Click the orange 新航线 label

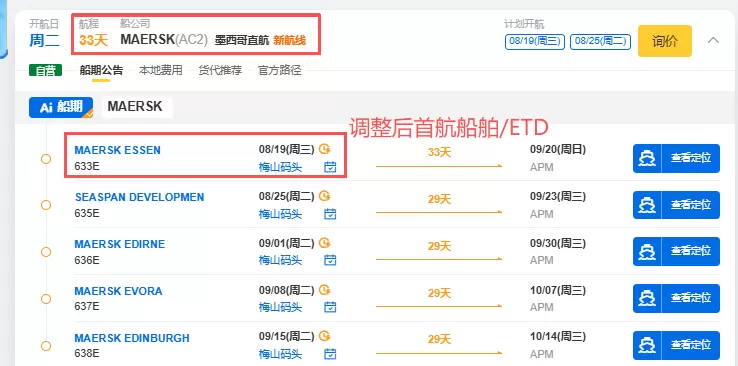point(289,40)
